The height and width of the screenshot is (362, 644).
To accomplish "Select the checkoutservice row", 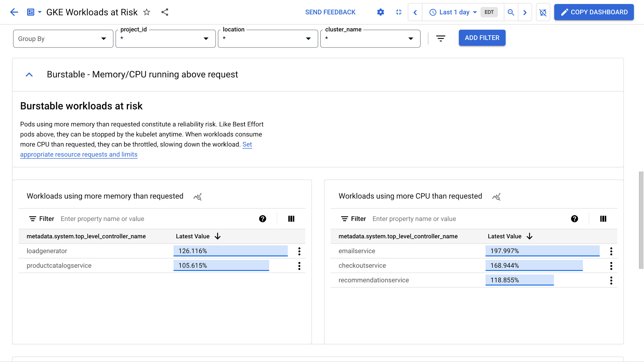I will click(x=474, y=266).
